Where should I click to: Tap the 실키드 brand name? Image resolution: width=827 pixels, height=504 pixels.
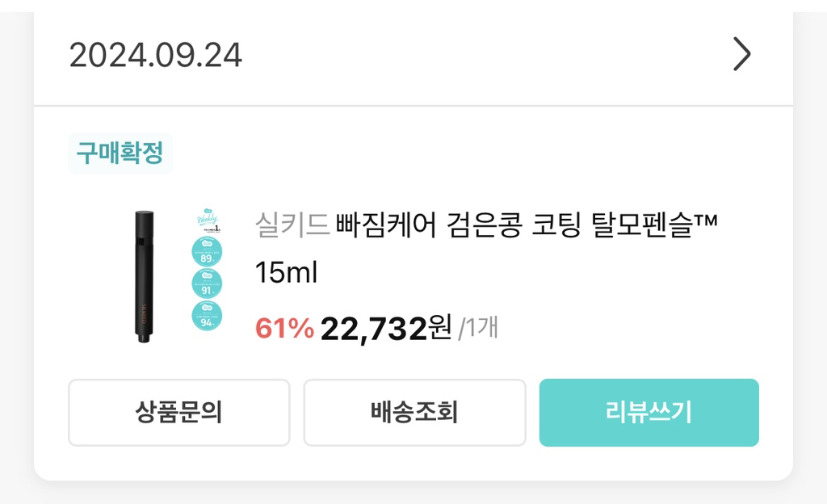coord(292,225)
